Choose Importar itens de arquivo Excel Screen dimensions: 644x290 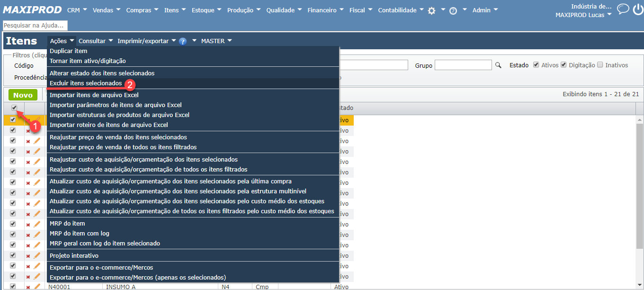click(x=193, y=95)
